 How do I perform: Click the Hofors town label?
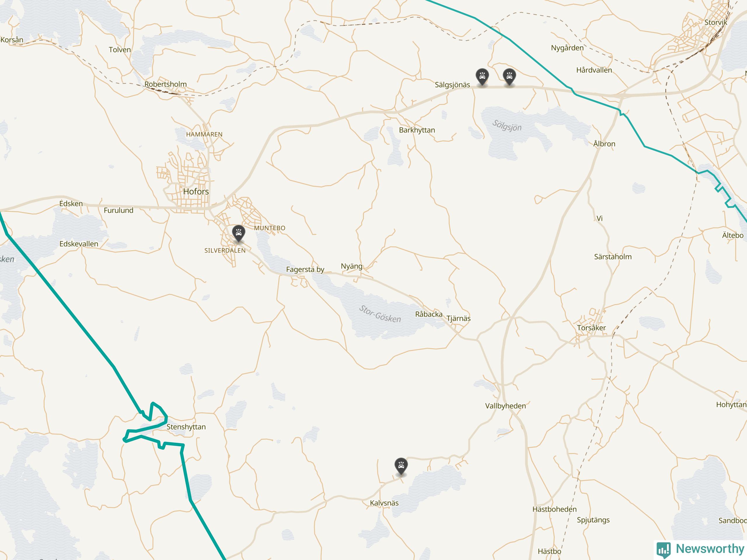196,191
